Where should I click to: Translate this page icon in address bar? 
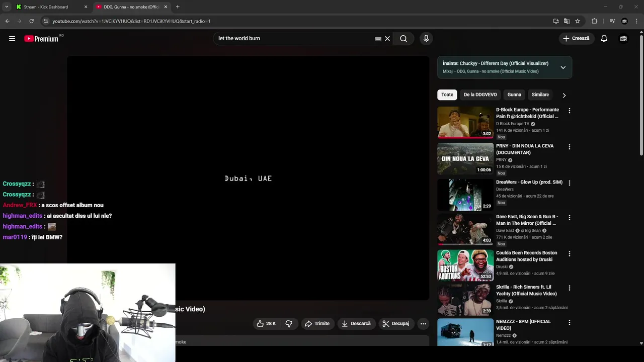click(x=567, y=21)
